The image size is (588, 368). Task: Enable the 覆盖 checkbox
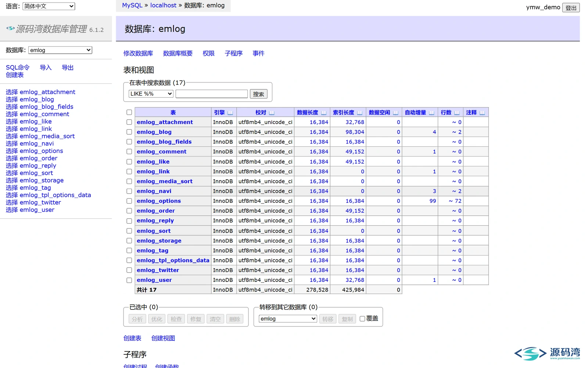[x=362, y=319]
